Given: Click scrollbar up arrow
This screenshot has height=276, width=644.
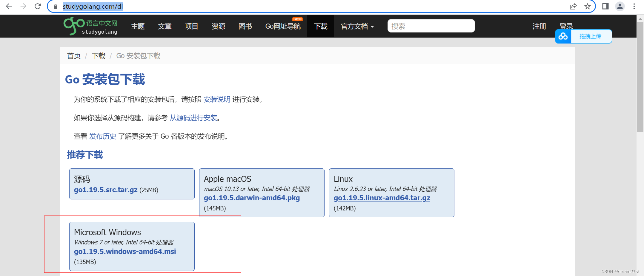Looking at the screenshot, I should [640, 18].
